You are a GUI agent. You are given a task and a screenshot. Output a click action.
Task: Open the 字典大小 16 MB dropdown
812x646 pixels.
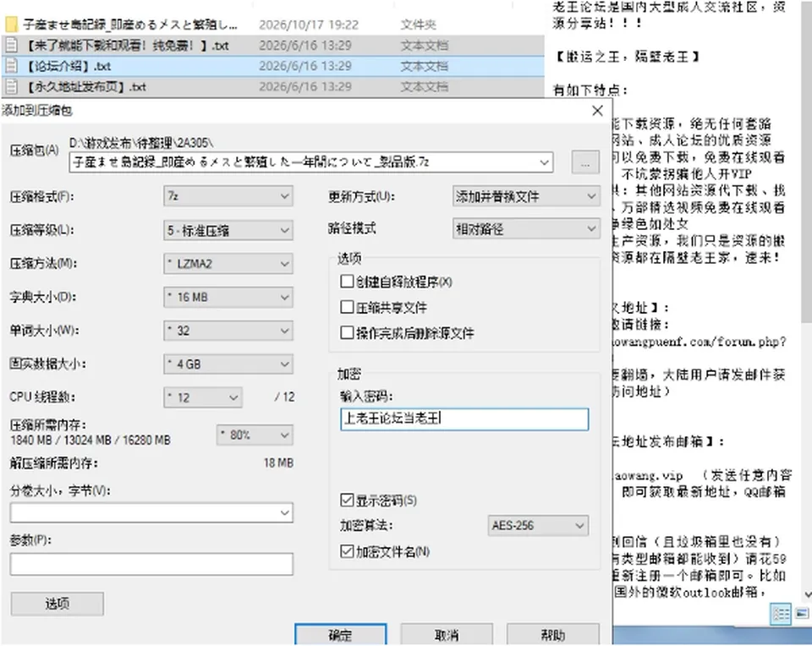228,297
